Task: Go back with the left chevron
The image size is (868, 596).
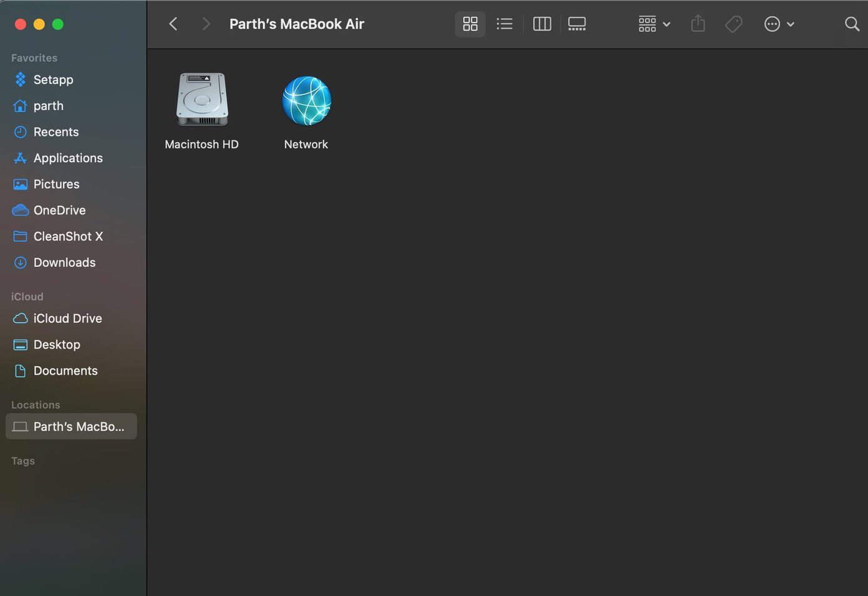Action: tap(173, 24)
